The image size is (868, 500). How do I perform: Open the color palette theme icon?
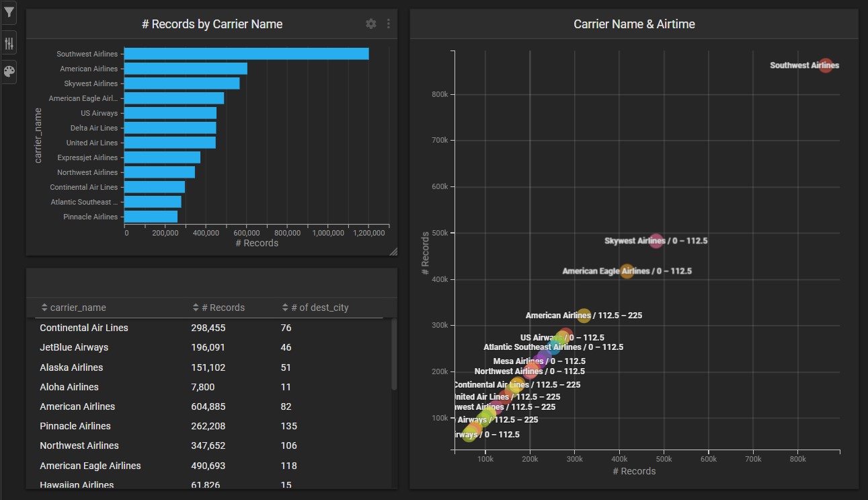[9, 71]
